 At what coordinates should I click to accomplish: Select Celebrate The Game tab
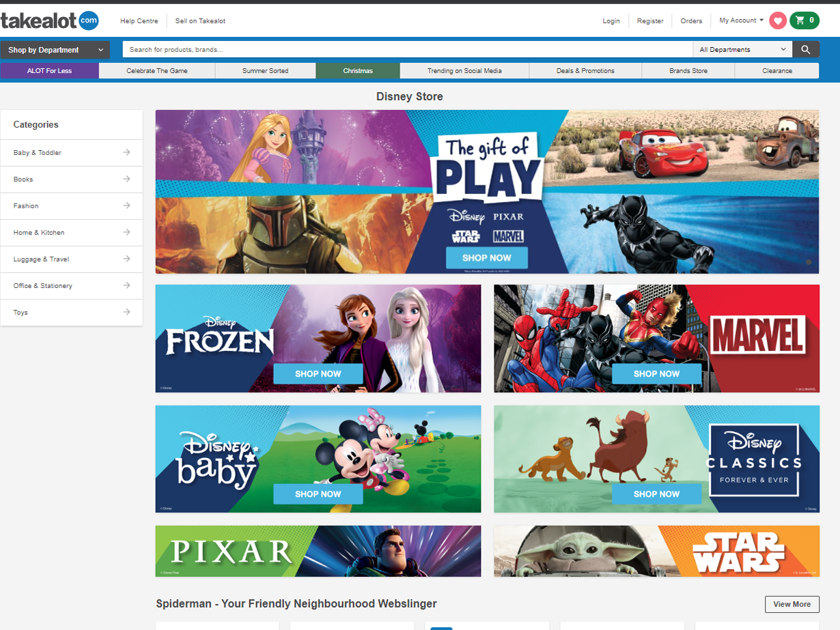pos(157,70)
